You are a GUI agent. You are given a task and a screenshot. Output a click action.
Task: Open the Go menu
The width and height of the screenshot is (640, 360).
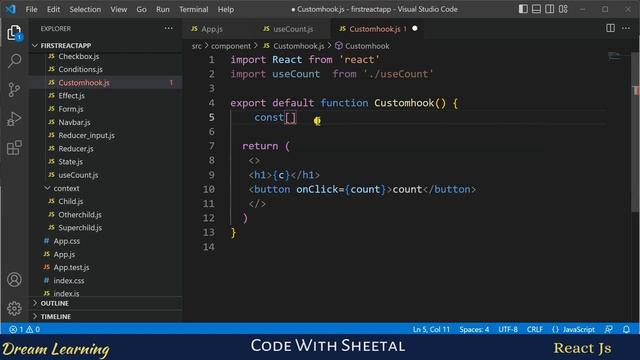pyautogui.click(x=141, y=9)
